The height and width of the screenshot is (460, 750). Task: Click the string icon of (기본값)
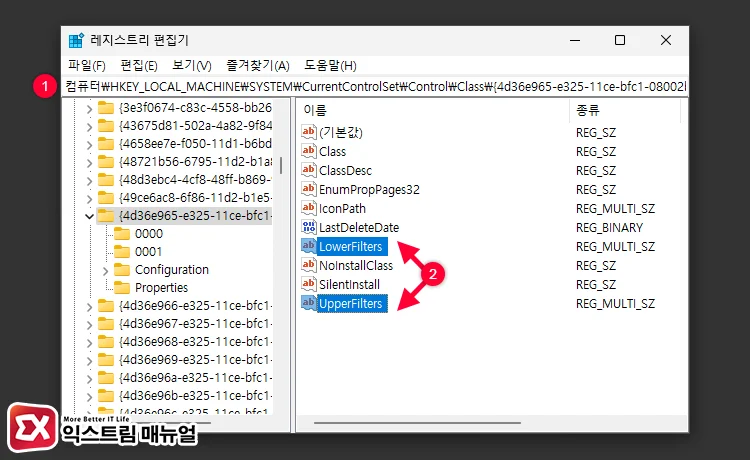(309, 131)
